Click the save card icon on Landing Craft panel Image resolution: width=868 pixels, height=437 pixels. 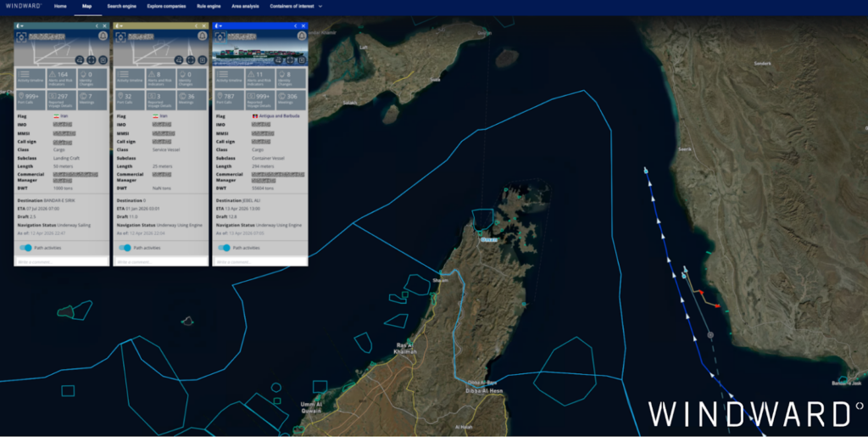103,59
